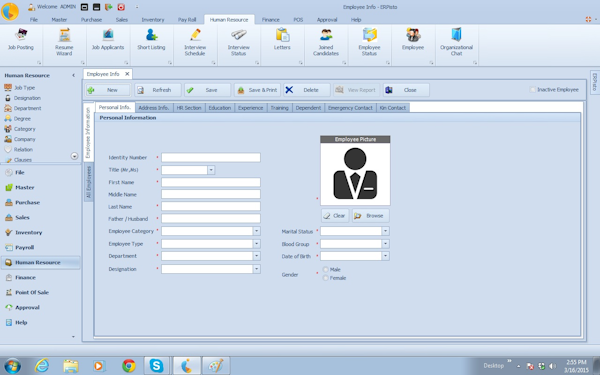This screenshot has height=375, width=600.
Task: Toggle the Inactive Employee checkbox
Action: [532, 90]
